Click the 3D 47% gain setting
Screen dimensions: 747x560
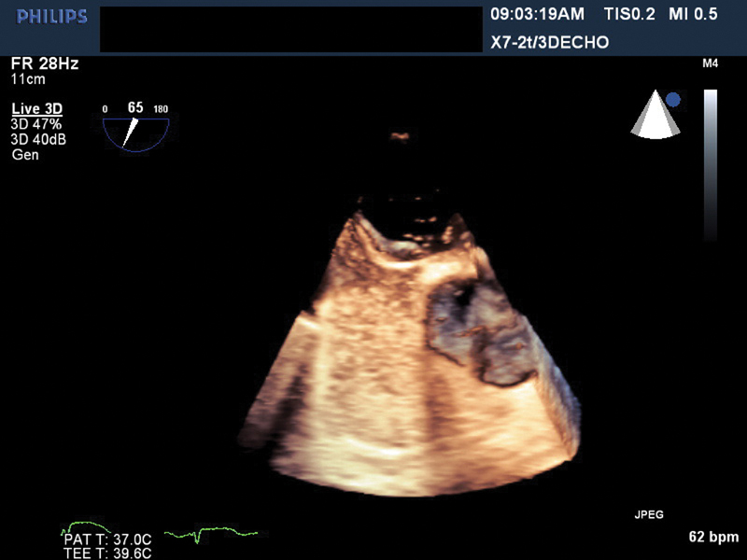(36, 125)
